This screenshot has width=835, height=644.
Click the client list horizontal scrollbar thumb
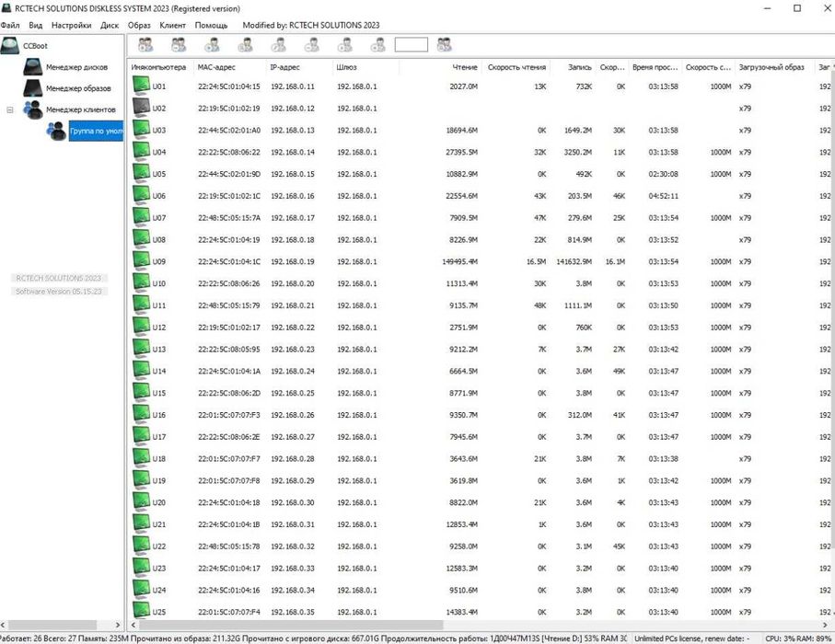291,625
